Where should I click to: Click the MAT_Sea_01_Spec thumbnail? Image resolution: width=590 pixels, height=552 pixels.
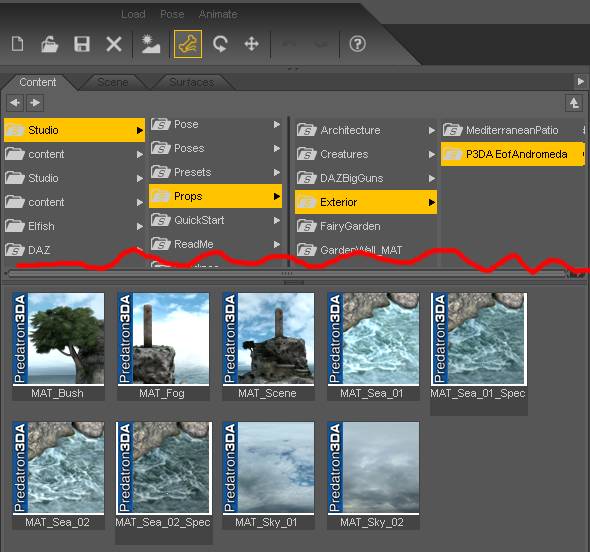(x=479, y=339)
